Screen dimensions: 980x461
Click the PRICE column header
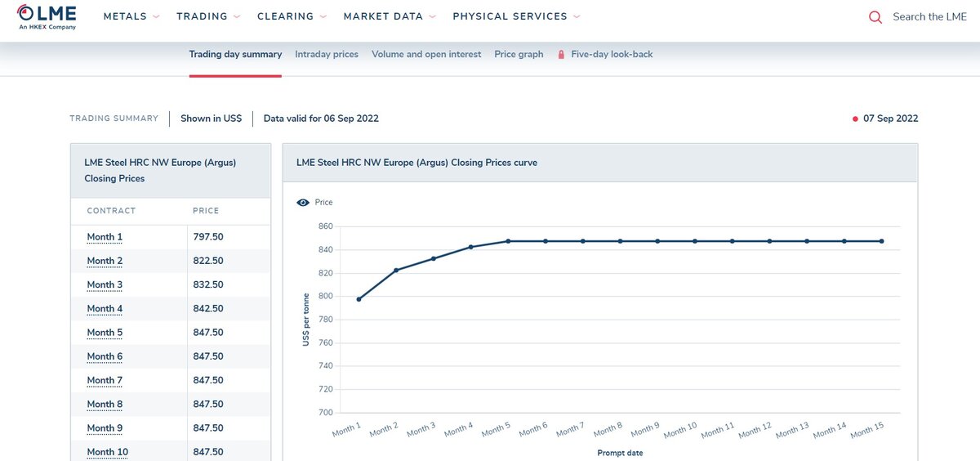click(206, 211)
